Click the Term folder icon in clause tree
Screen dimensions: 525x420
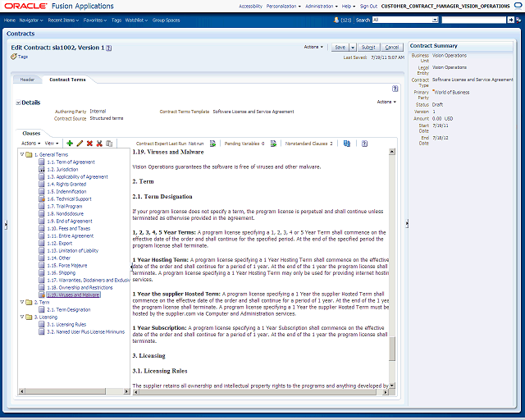pos(29,302)
